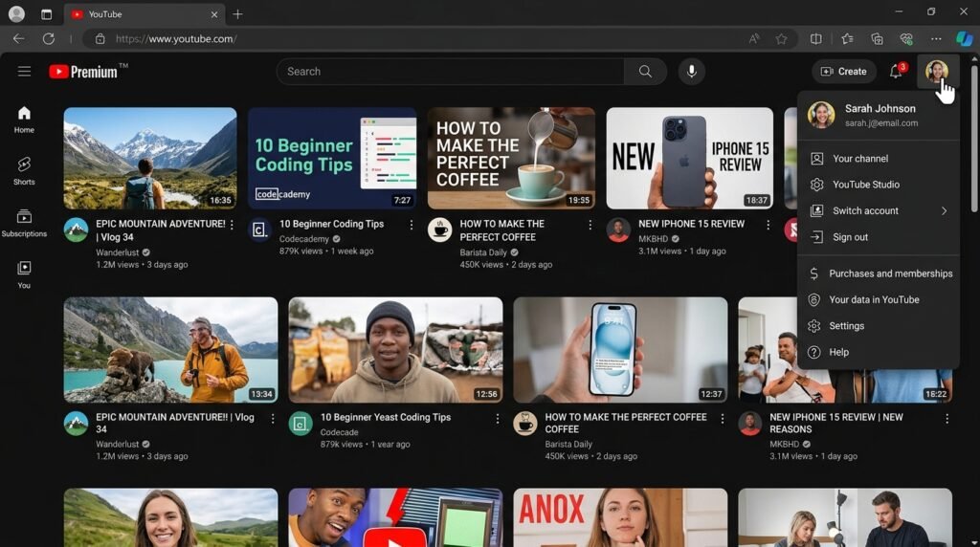Open new browser tab with plus
Viewport: 980px width, 547px height.
237,13
